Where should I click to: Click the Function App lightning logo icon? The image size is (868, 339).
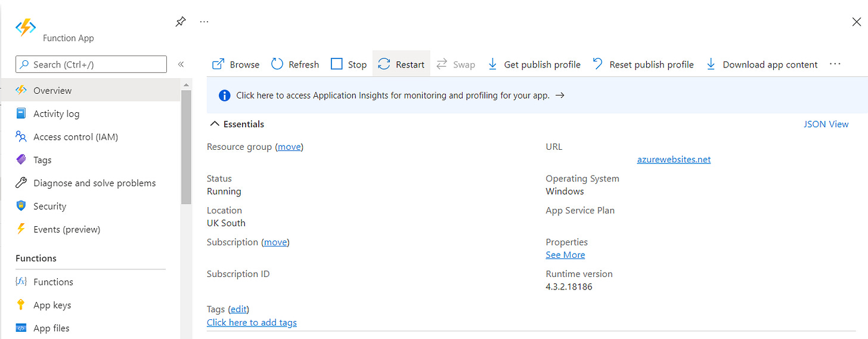coord(26,27)
